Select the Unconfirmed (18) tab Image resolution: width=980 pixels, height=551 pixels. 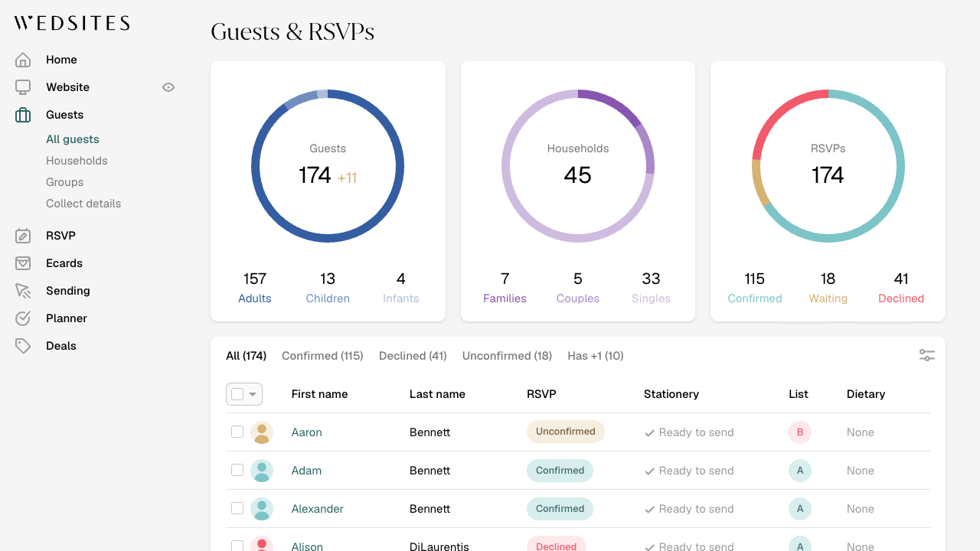pyautogui.click(x=507, y=356)
